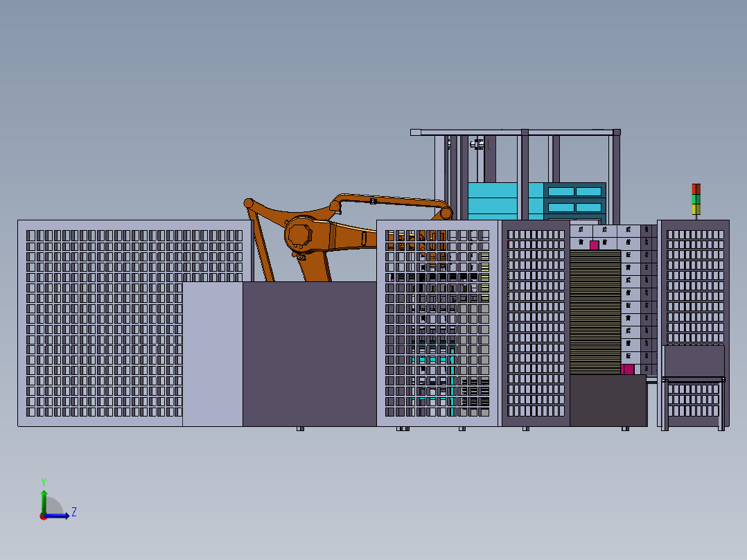Select the large mesh fence panel on the left

coord(135,323)
